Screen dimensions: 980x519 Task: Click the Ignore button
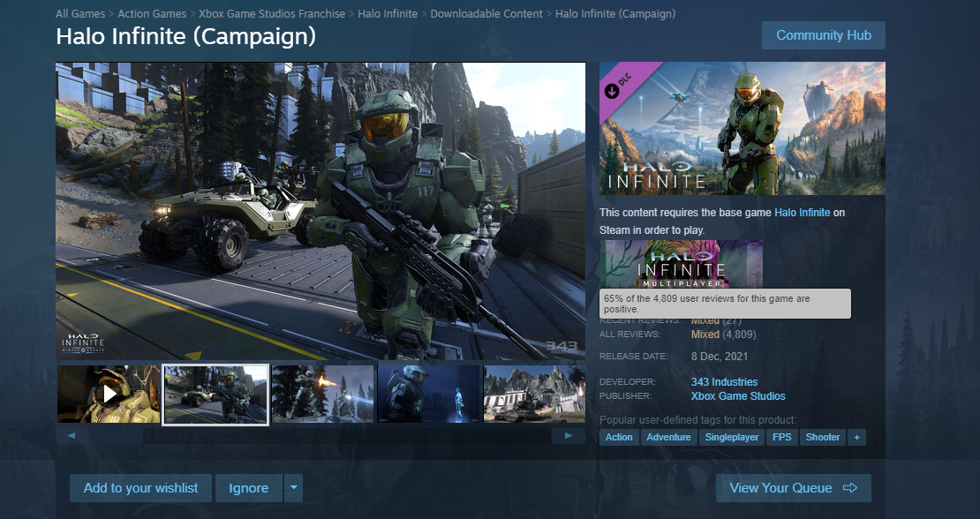coord(249,488)
